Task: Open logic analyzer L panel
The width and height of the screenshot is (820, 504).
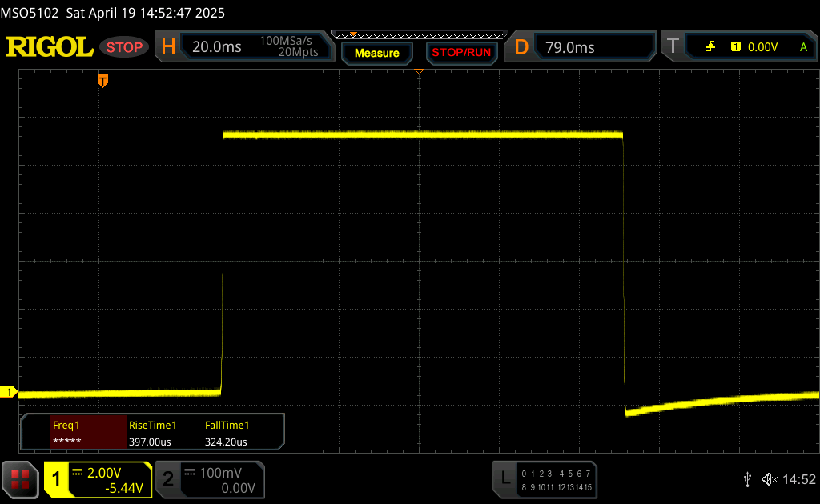Action: point(505,478)
